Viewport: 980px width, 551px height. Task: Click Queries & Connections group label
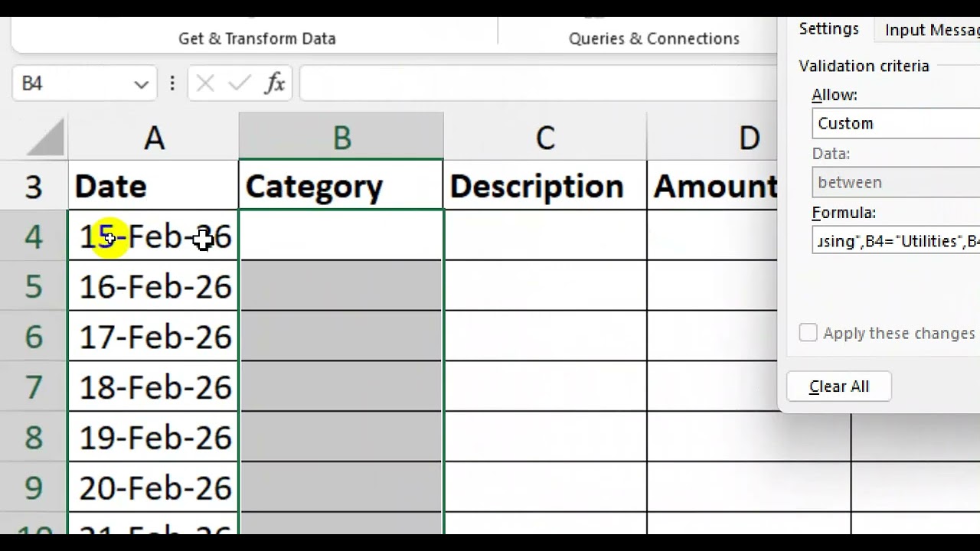(654, 38)
